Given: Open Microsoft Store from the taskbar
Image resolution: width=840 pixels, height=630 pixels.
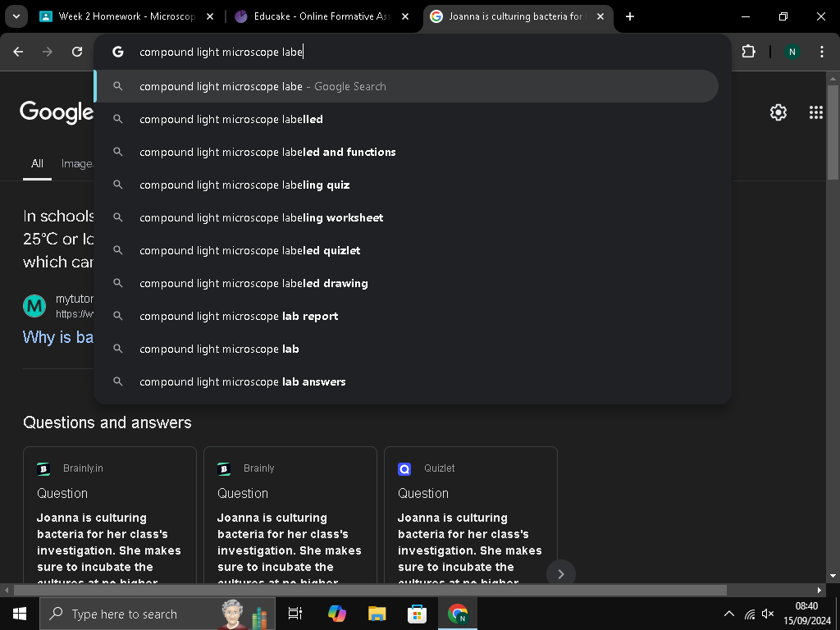Looking at the screenshot, I should [417, 614].
